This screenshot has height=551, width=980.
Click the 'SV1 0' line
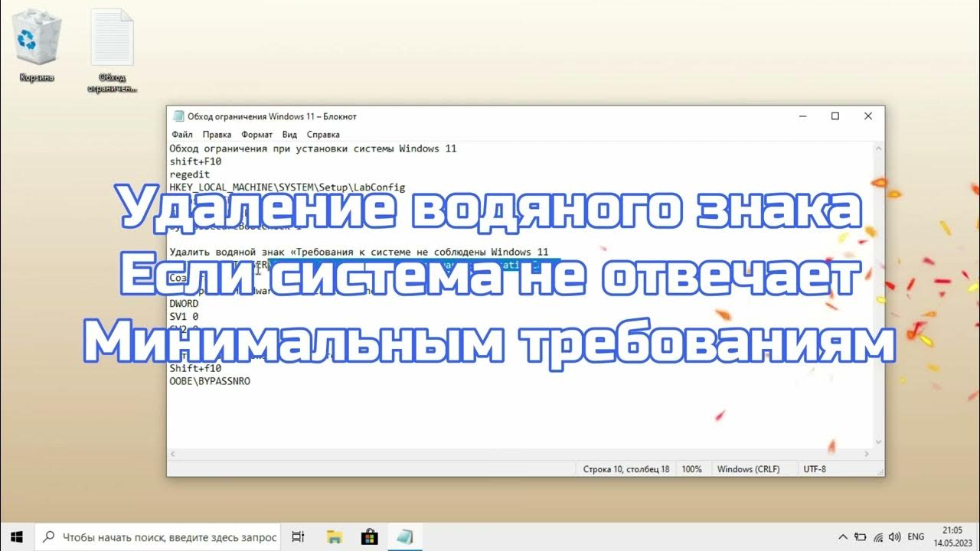(184, 317)
